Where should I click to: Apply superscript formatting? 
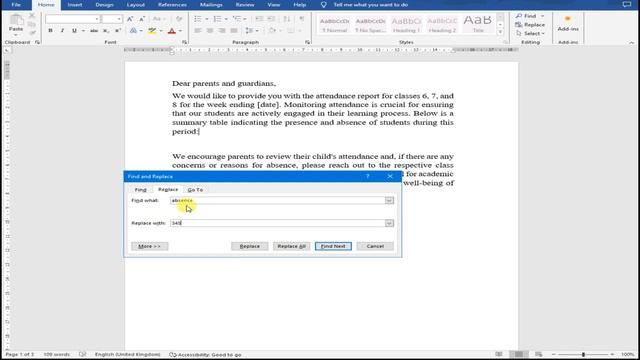[118, 31]
